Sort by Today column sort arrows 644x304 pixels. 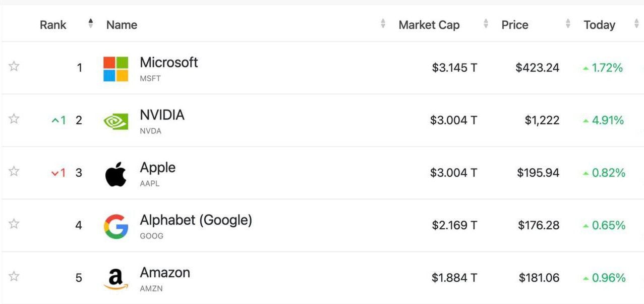(x=636, y=24)
